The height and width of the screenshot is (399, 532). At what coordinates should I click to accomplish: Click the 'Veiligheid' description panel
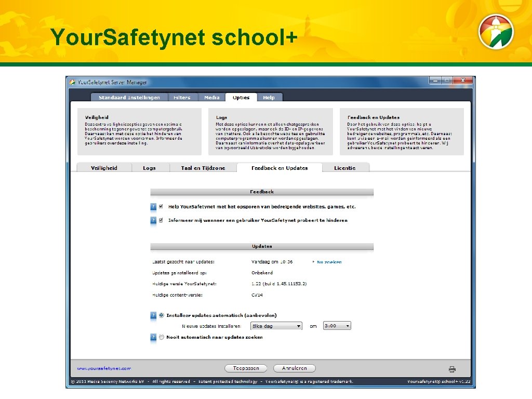pos(139,131)
